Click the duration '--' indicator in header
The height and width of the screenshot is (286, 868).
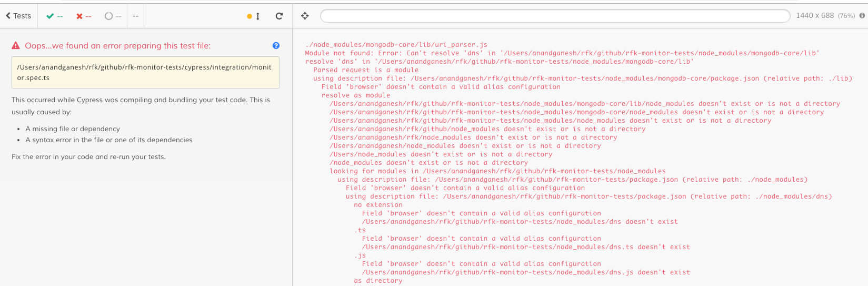(135, 16)
